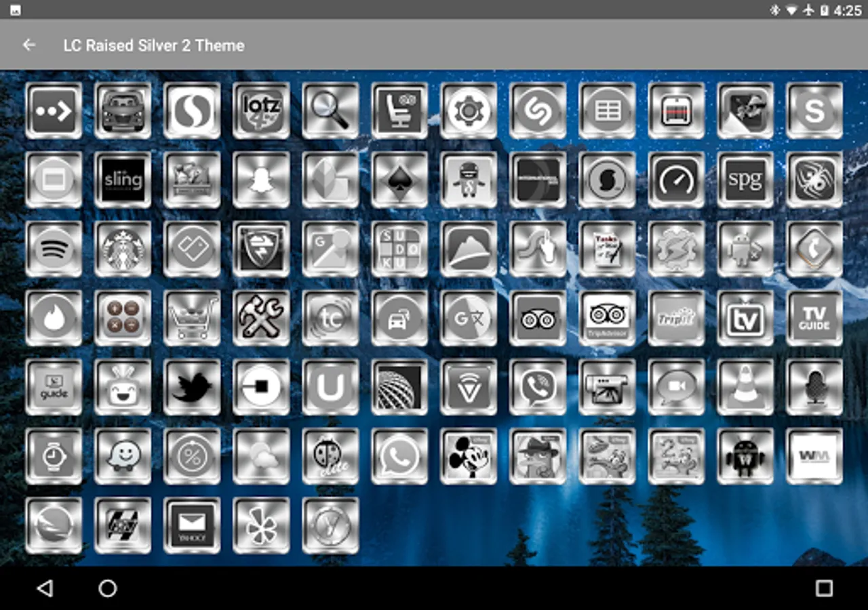Open the Android robot W icon
This screenshot has height=610, width=868.
pyautogui.click(x=745, y=456)
